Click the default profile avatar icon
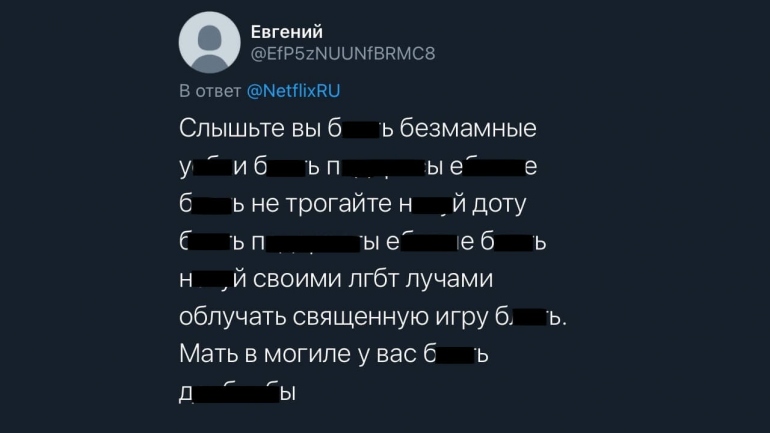The height and width of the screenshot is (433, 770). click(208, 44)
